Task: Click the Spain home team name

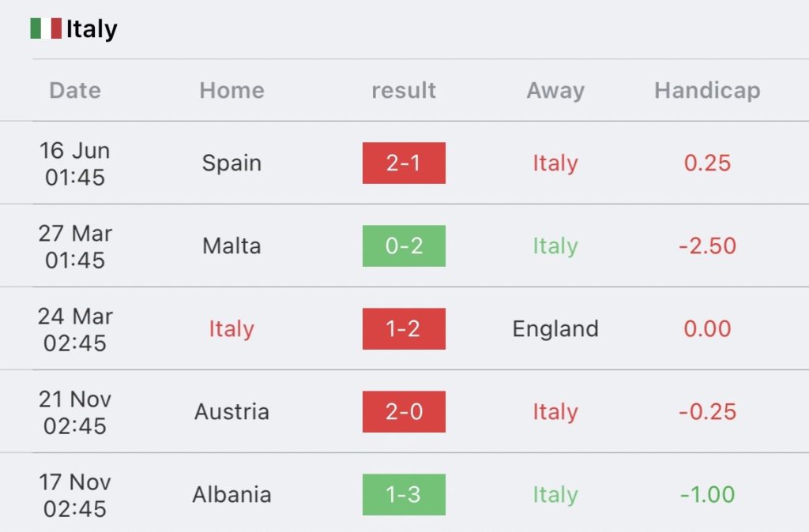Action: point(231,164)
